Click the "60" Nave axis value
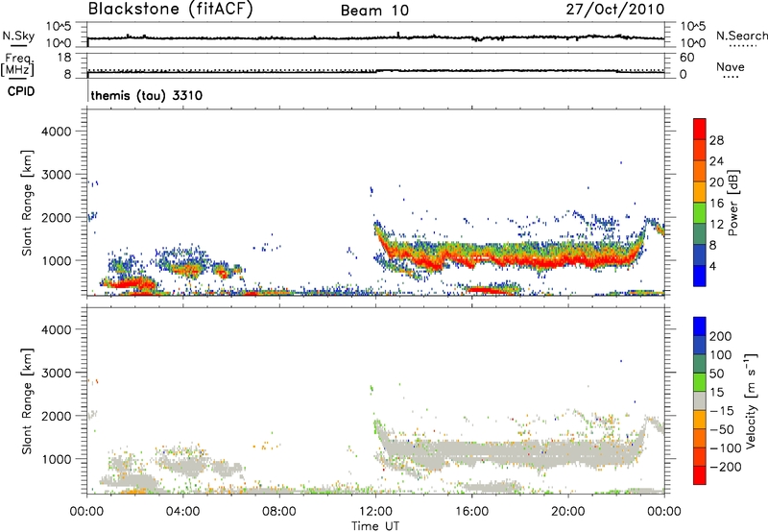 pyautogui.click(x=686, y=58)
